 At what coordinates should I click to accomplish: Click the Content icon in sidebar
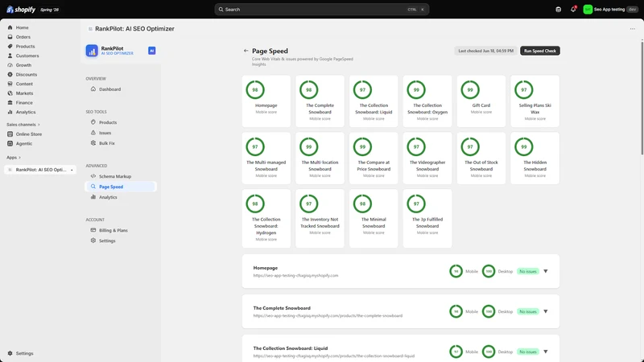(x=10, y=84)
